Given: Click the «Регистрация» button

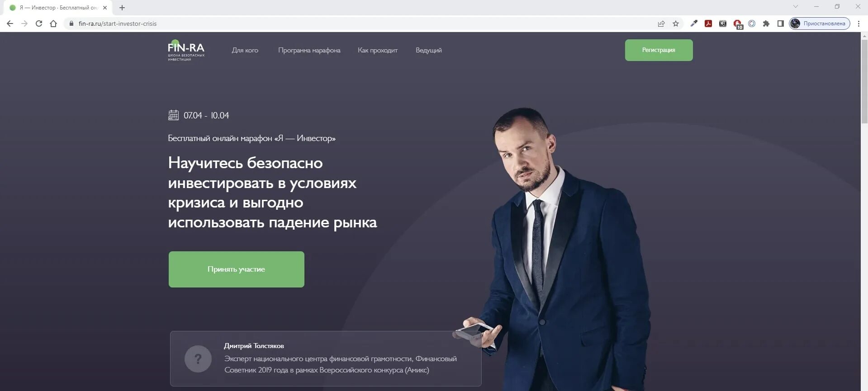Looking at the screenshot, I should click(x=659, y=50).
